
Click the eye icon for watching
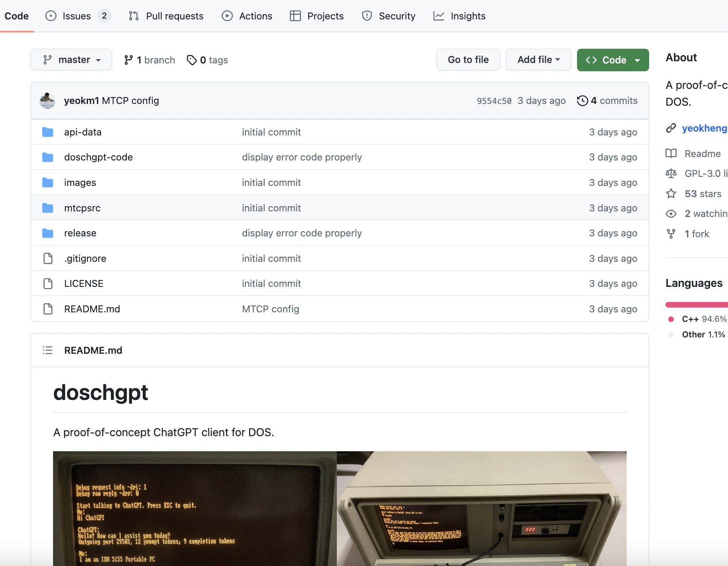[671, 214]
